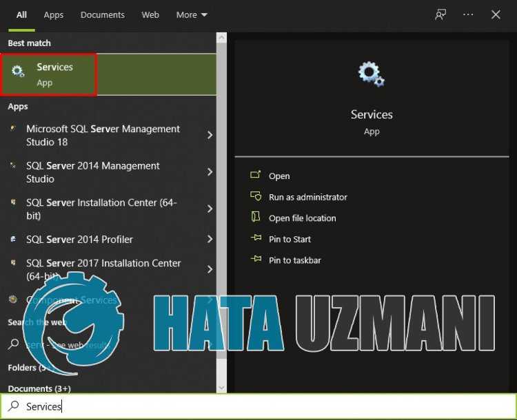Click the Pin to Start pin icon

pyautogui.click(x=256, y=238)
